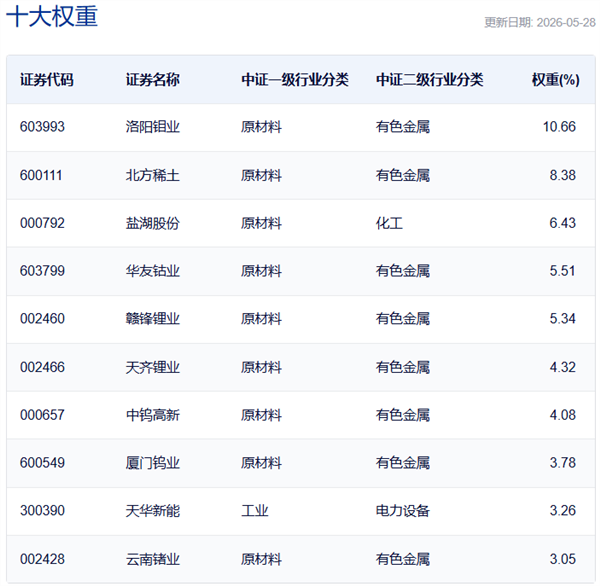This screenshot has height=586, width=600.
Task: Select the name 云南锗业
Action: point(153,559)
